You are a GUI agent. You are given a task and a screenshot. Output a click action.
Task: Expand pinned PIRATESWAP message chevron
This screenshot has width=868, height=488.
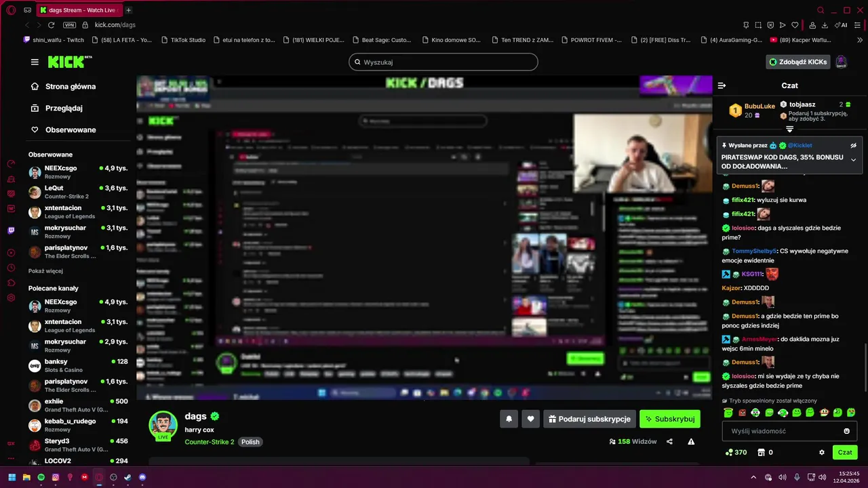(x=853, y=160)
